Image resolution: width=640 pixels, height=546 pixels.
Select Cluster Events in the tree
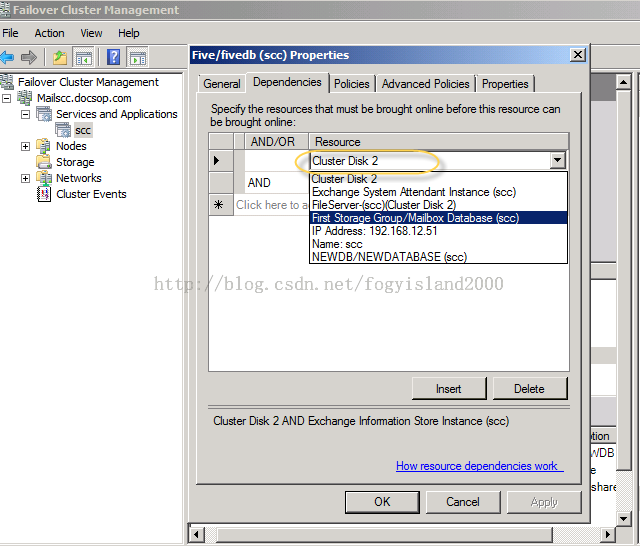[x=91, y=194]
